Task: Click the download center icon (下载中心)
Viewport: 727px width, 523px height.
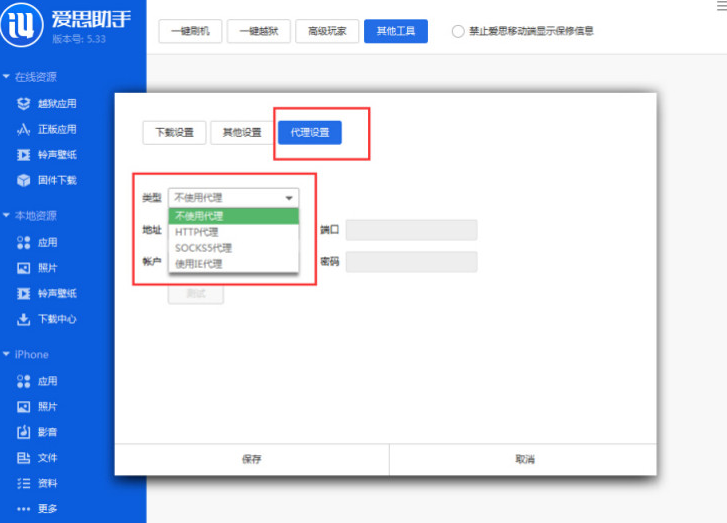Action: pyautogui.click(x=24, y=320)
